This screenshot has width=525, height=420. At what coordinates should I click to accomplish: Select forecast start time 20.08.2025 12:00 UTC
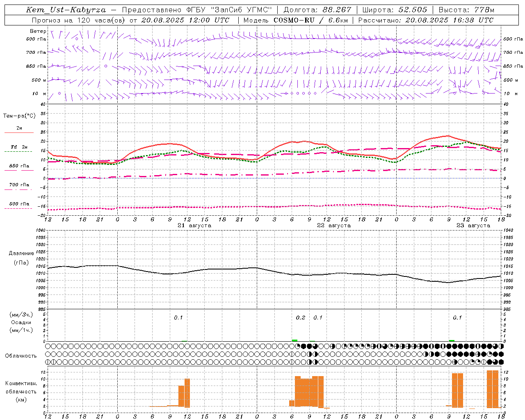pyautogui.click(x=185, y=20)
